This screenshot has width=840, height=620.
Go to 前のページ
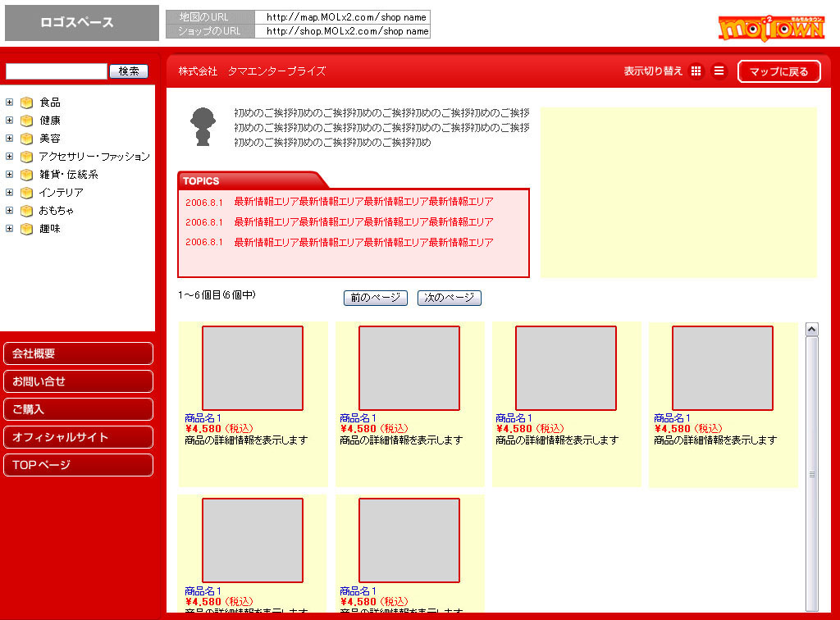pos(376,298)
